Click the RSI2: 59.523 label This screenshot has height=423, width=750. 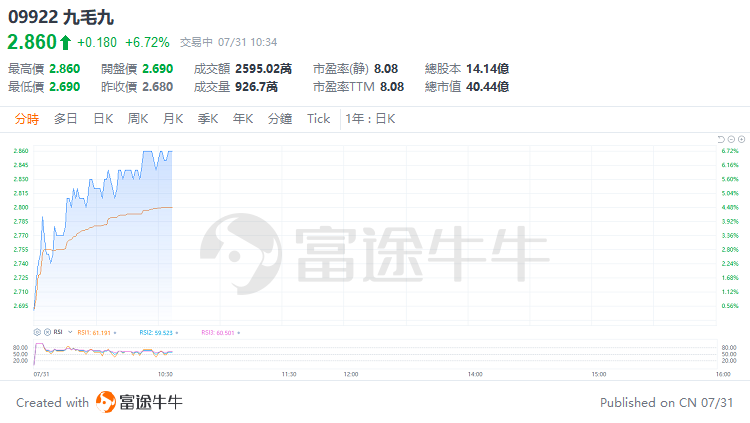pyautogui.click(x=156, y=333)
